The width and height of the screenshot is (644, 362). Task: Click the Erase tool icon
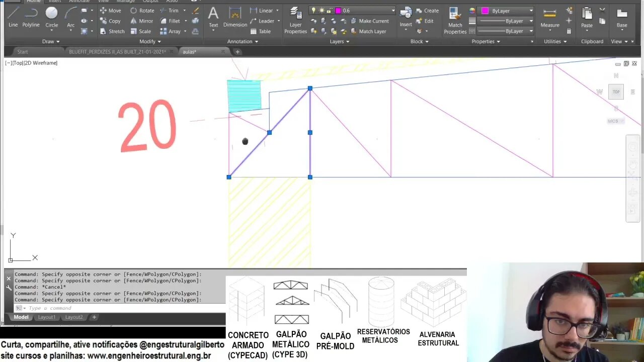[x=196, y=11]
